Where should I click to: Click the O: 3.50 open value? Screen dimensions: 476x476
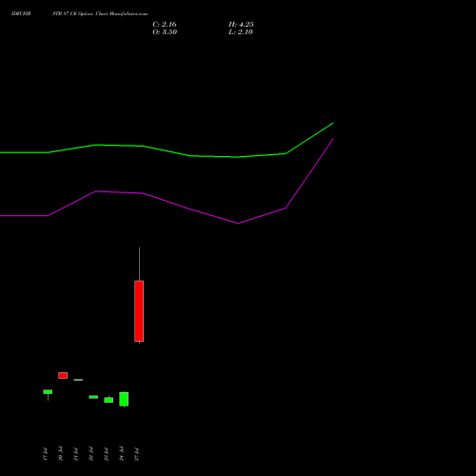click(165, 32)
